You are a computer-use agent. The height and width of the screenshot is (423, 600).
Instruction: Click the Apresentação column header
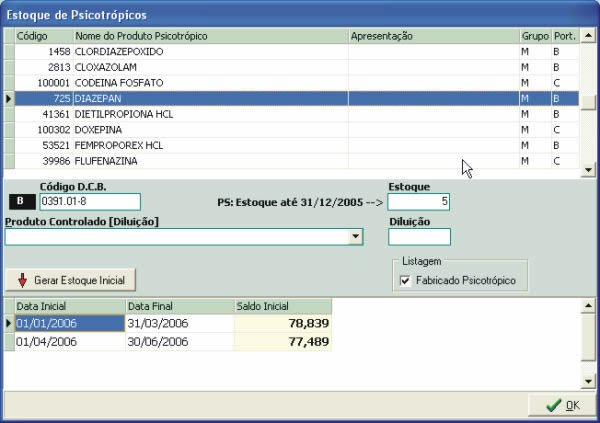[x=434, y=36]
